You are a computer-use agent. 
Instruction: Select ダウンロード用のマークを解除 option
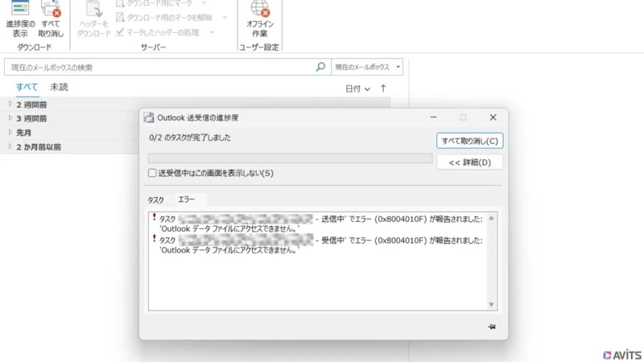pos(164,18)
